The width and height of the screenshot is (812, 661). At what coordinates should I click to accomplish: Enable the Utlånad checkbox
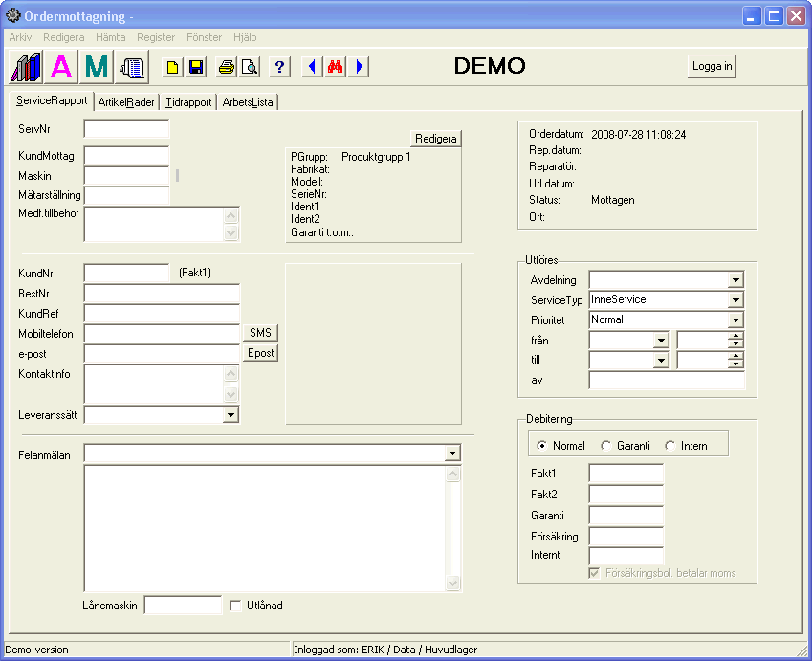236,606
